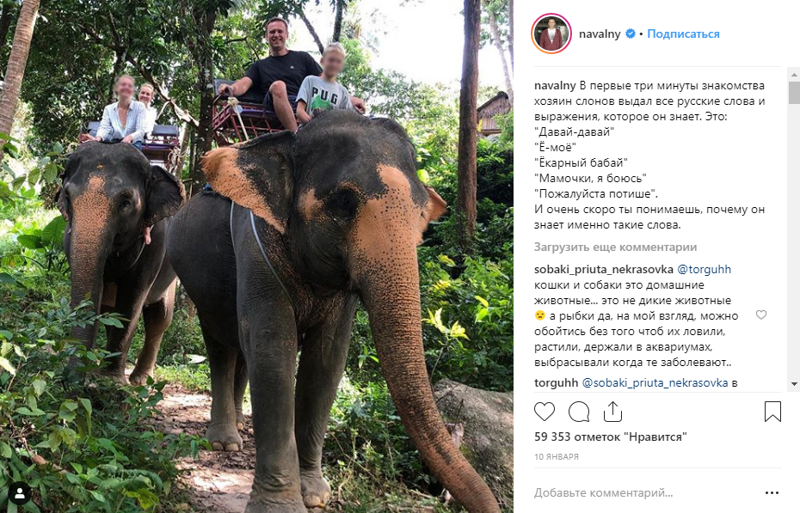Share the post via share icon
Screen dimensions: 800x513
pos(612,411)
